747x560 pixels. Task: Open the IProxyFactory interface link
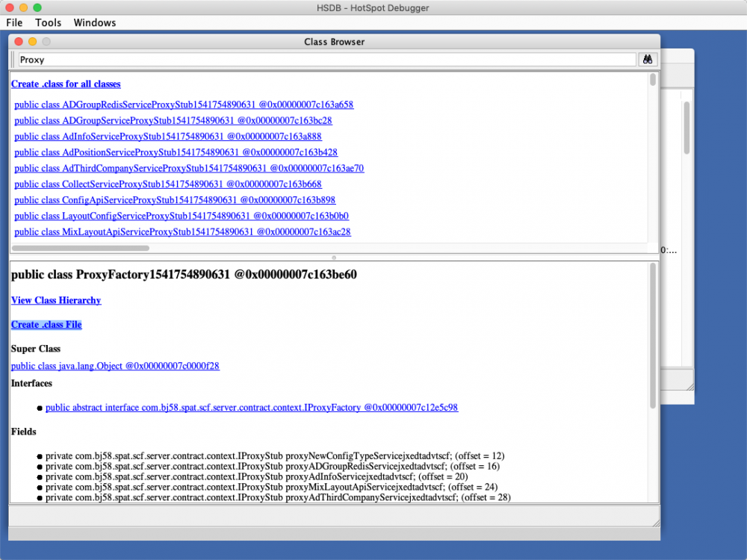pyautogui.click(x=252, y=408)
